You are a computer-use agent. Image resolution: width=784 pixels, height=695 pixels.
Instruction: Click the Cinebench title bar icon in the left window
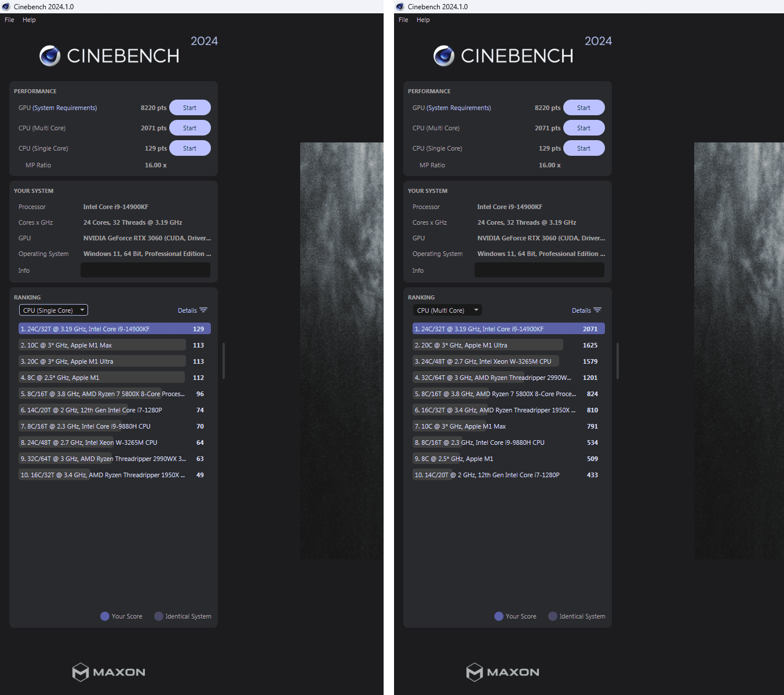(6, 6)
